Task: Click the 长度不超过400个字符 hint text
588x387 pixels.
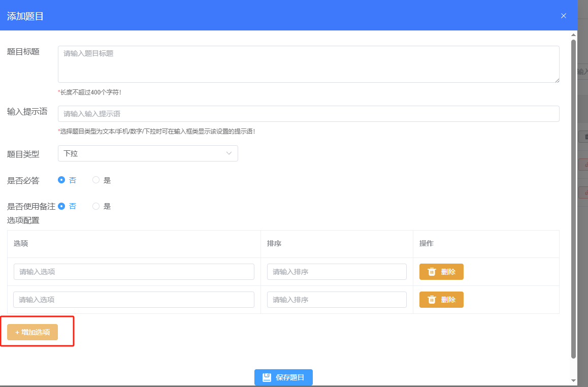Action: click(x=90, y=92)
